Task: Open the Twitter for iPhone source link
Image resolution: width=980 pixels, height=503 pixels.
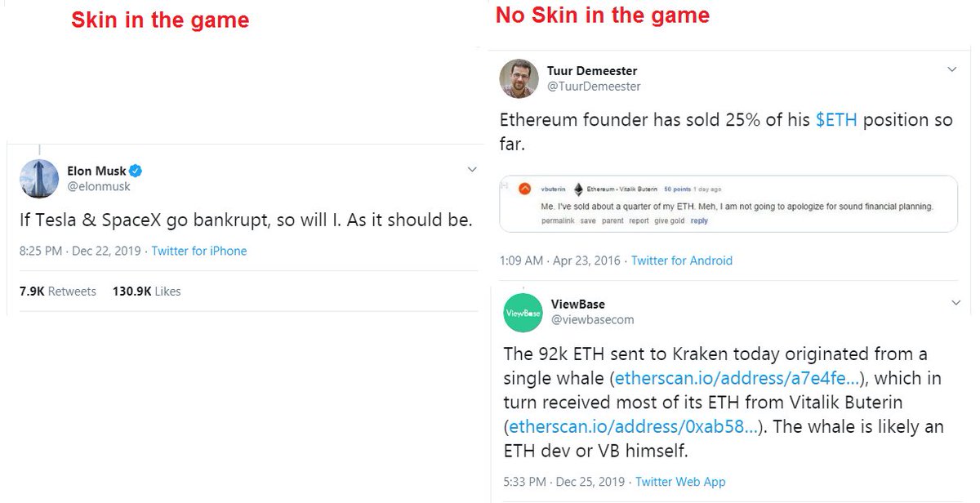Action: pos(199,251)
